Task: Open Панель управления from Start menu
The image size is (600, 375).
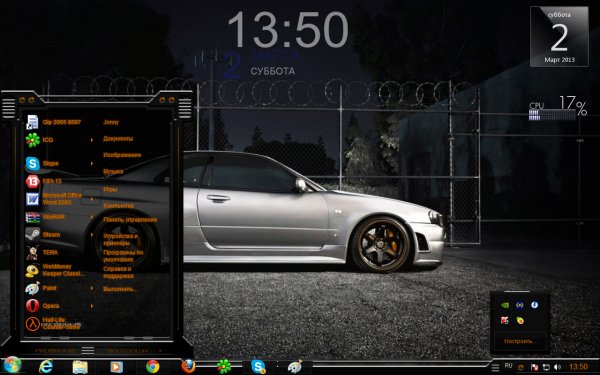Action: 130,220
